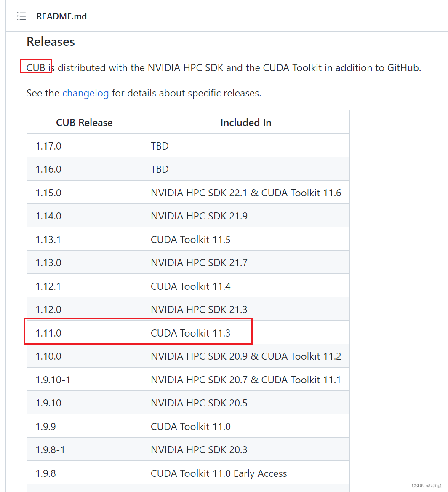Viewport: 448px width, 492px height.
Task: Open the changelog link
Action: coord(85,93)
